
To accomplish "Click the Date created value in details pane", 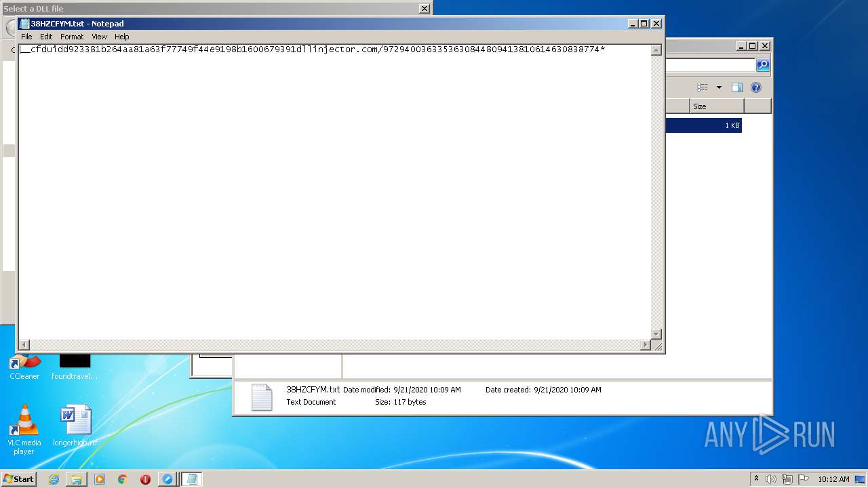I will tap(568, 390).
